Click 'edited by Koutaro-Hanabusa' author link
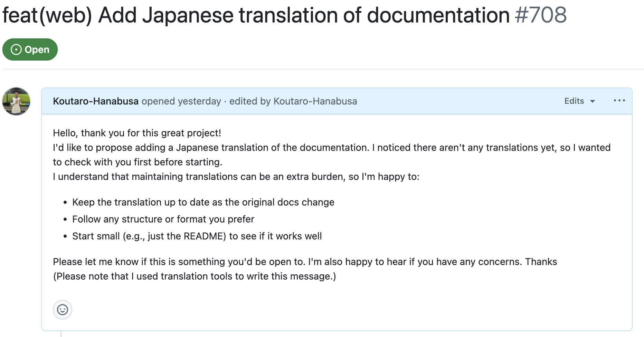Viewport: 644px width, 337px height. (293, 101)
